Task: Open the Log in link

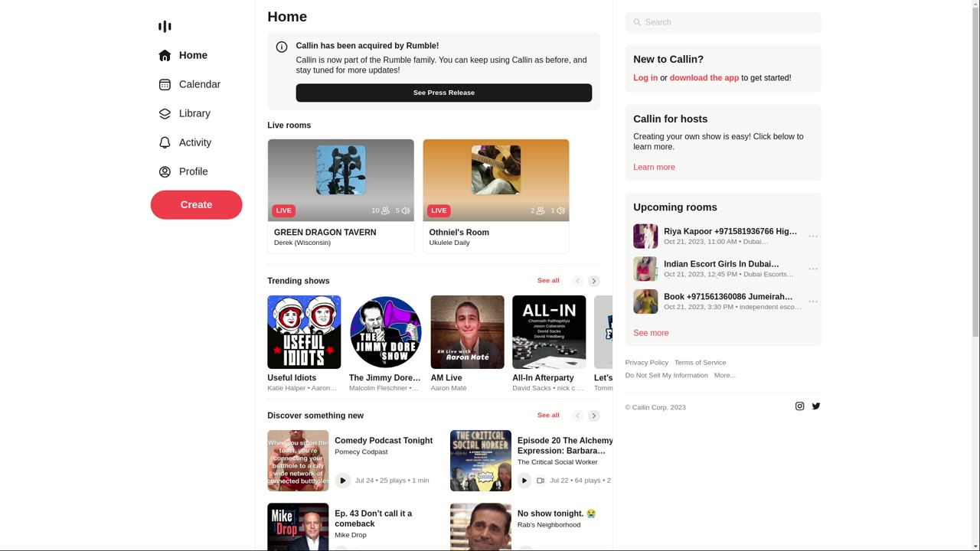Action: [645, 78]
